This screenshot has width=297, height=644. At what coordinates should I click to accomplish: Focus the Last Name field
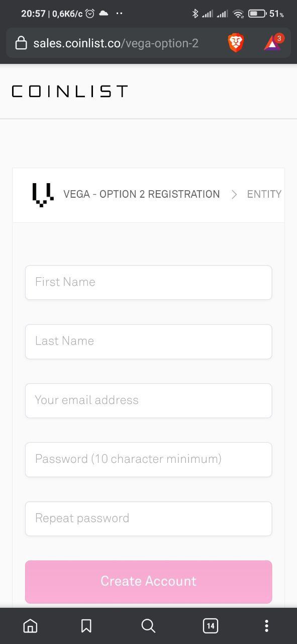pyautogui.click(x=149, y=342)
